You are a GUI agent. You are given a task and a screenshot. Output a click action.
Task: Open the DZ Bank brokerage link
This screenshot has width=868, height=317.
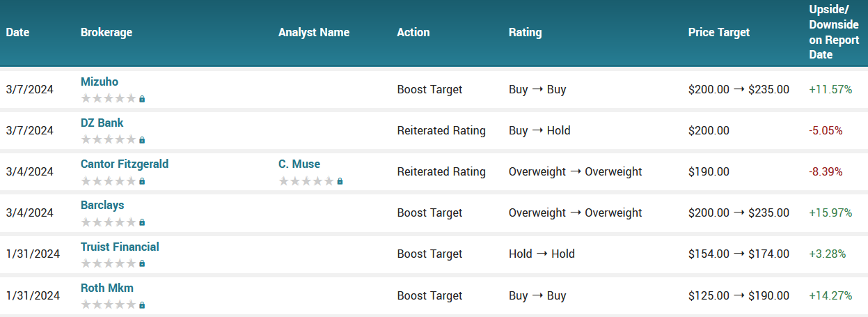tap(102, 123)
